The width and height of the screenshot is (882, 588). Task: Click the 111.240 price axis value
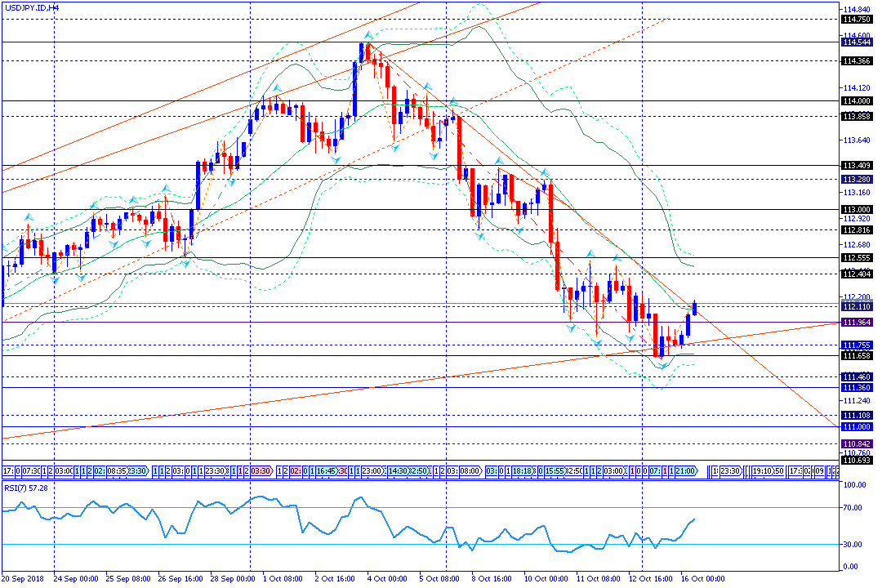[857, 401]
